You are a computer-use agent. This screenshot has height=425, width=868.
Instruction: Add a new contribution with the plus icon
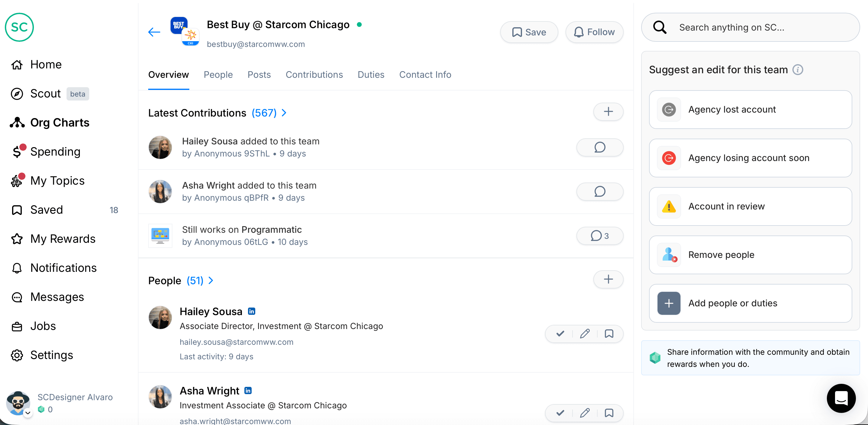[608, 111]
